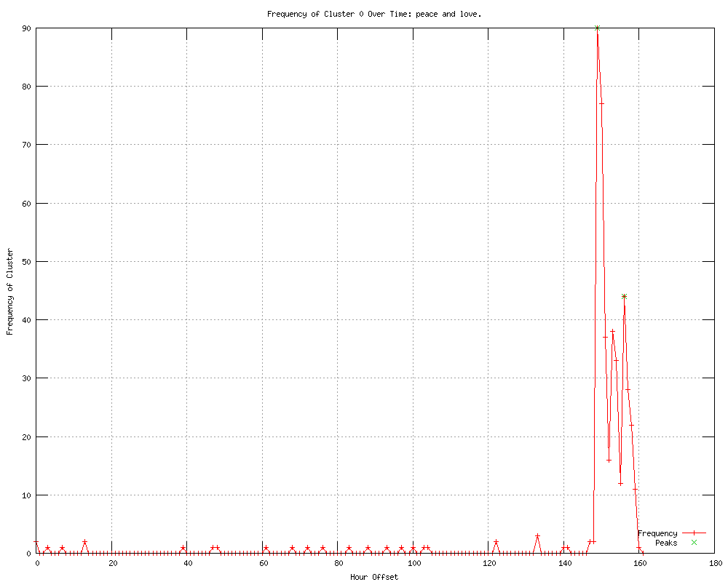The image size is (728, 582).
Task: Click the "180" tick label on x-axis
Action: pos(715,563)
